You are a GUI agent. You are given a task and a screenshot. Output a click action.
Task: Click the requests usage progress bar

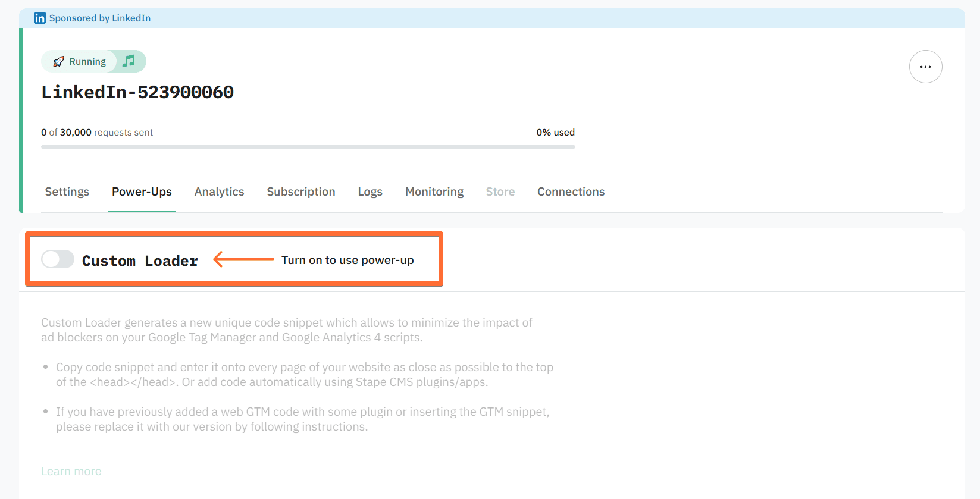(x=308, y=147)
